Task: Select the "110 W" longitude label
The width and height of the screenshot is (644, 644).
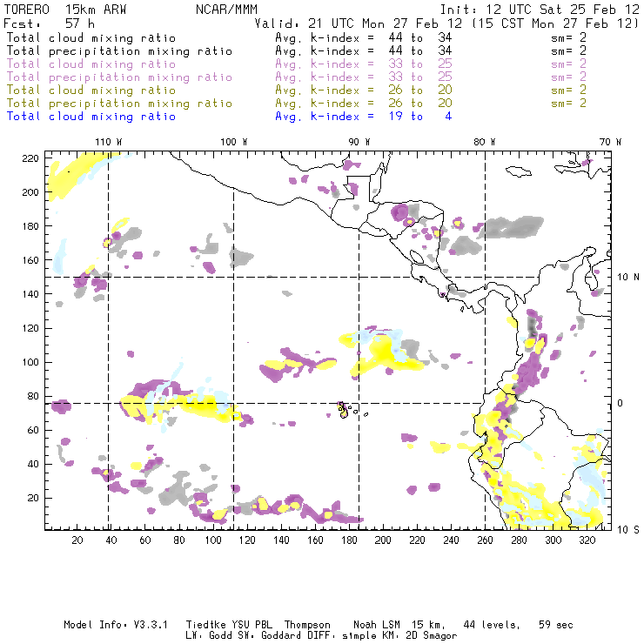Action: [x=109, y=142]
